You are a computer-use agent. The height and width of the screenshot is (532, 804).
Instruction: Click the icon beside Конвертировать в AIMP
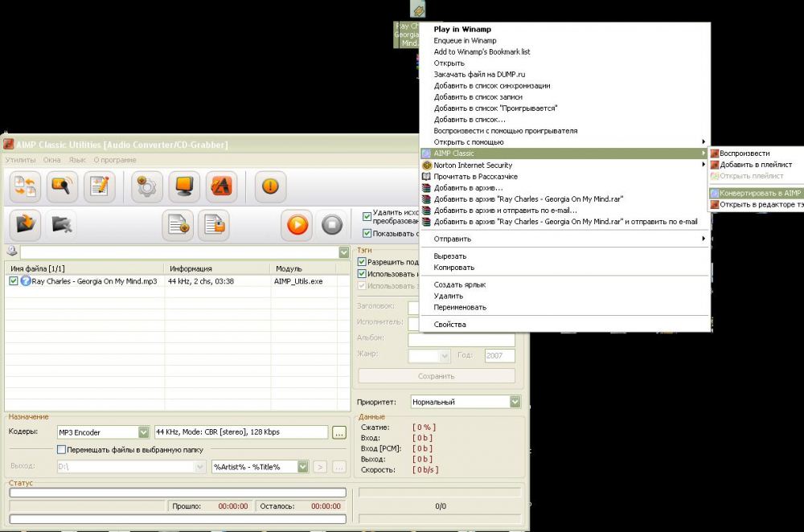click(714, 193)
